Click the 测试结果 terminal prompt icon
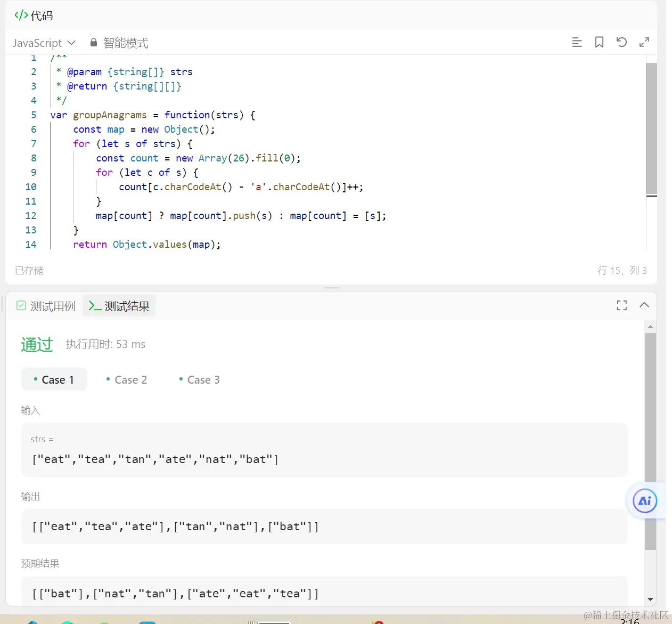 pos(95,305)
